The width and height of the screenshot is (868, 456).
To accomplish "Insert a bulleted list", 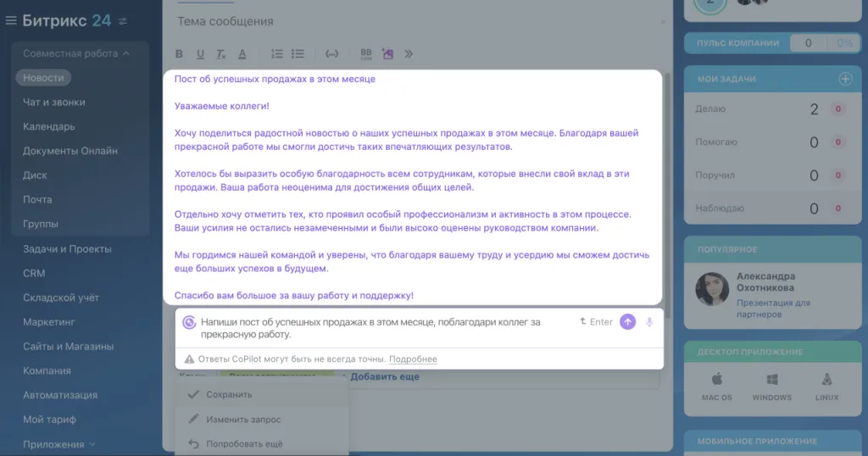I will pos(298,54).
